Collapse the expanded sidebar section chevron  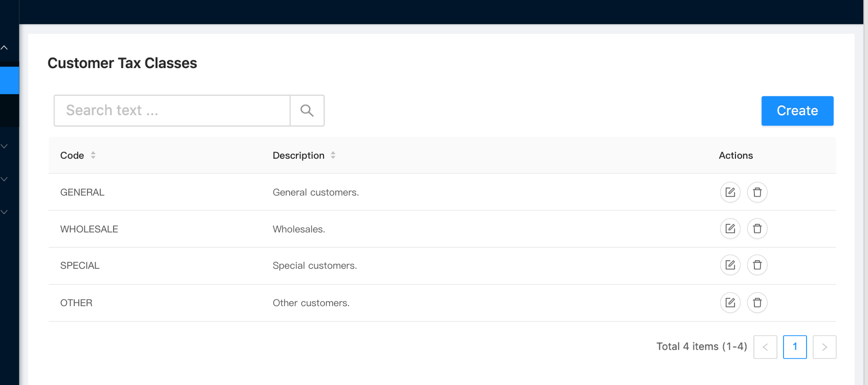click(x=5, y=48)
